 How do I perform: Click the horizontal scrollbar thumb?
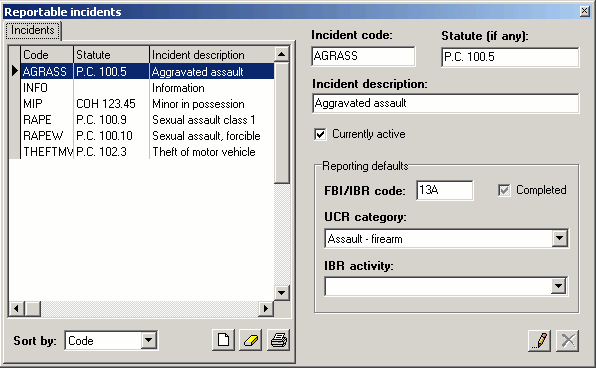click(x=33, y=308)
